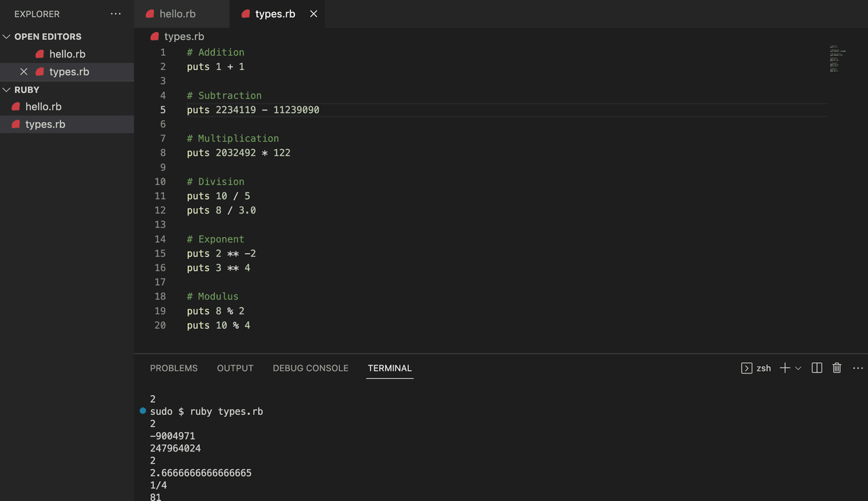Viewport: 868px width, 501px height.
Task: Click 'puts 3 ** 4' line
Action: click(x=218, y=268)
